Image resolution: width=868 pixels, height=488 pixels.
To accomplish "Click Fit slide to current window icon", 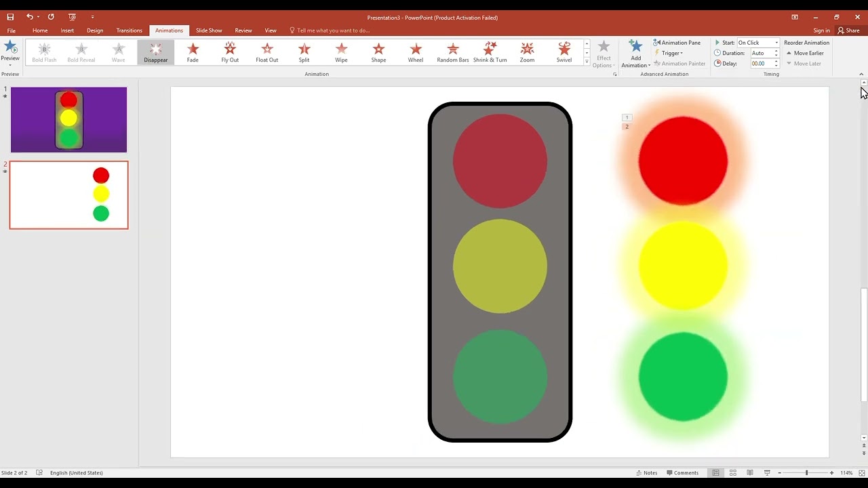I will click(x=863, y=472).
